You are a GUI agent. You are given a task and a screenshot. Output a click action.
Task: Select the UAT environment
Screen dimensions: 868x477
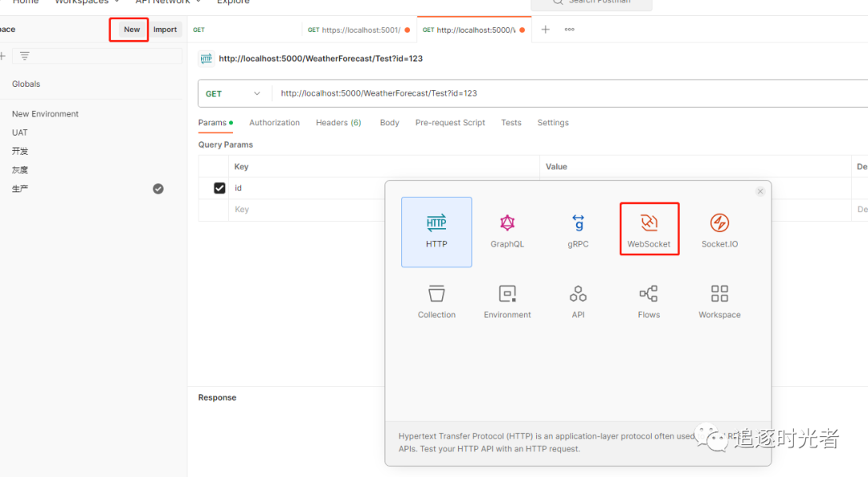[20, 132]
